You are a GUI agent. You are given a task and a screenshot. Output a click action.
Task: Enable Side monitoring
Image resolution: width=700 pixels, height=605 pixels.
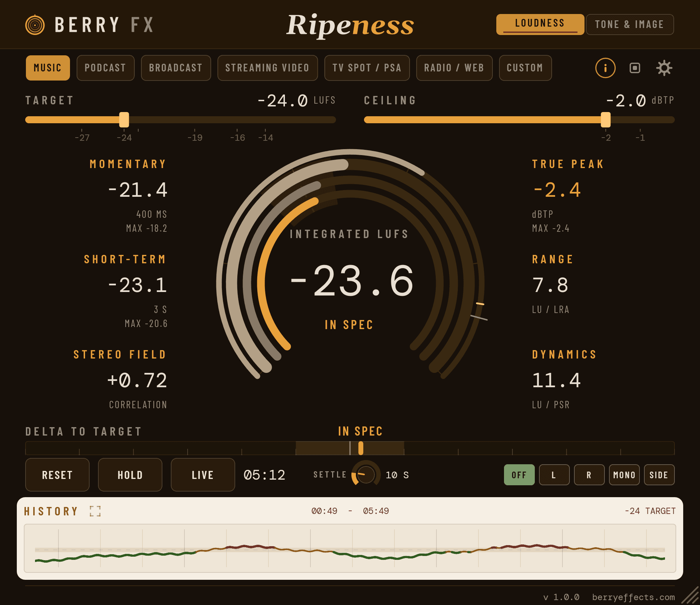(659, 475)
